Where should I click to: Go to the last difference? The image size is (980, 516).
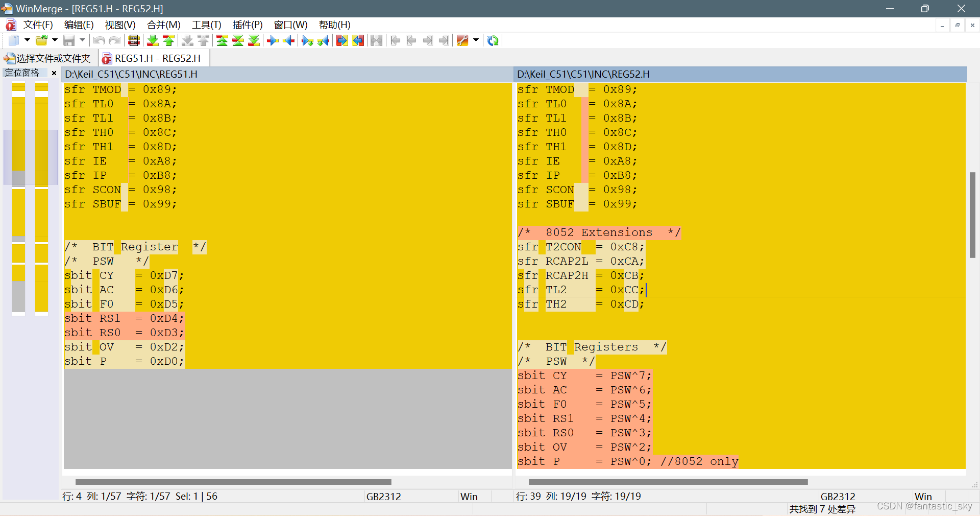tap(254, 40)
